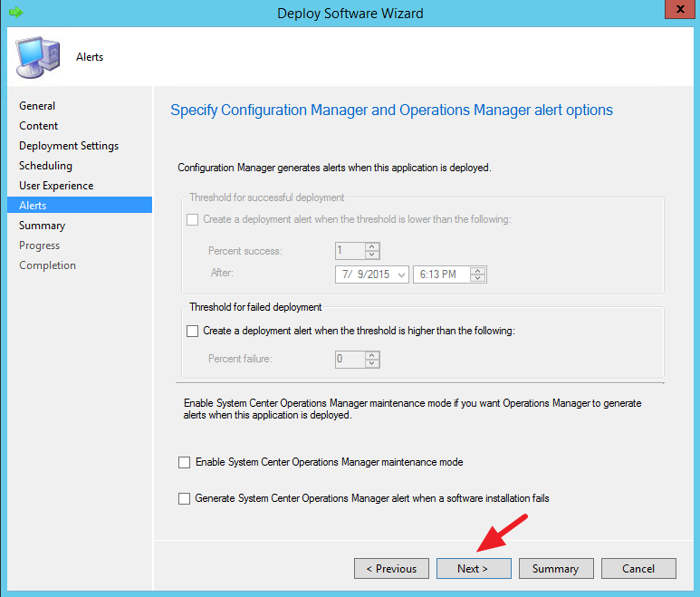
Task: Go to the Content page
Action: pyautogui.click(x=38, y=126)
